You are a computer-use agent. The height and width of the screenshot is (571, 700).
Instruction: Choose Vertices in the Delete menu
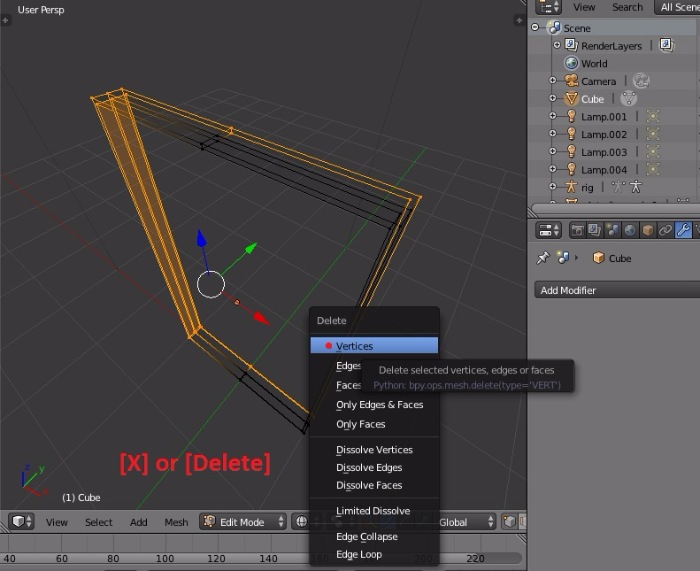(x=354, y=346)
